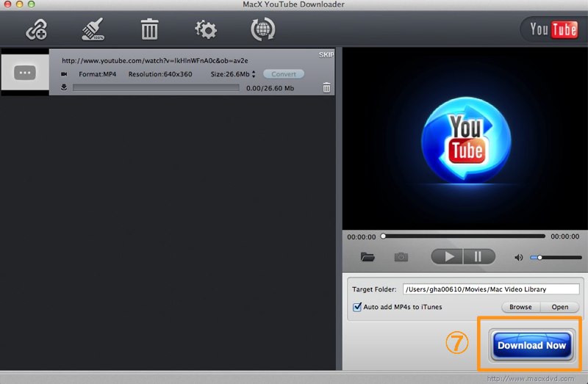Open the folder icon in the player
Viewport: 588px width, 384px height.
(367, 257)
